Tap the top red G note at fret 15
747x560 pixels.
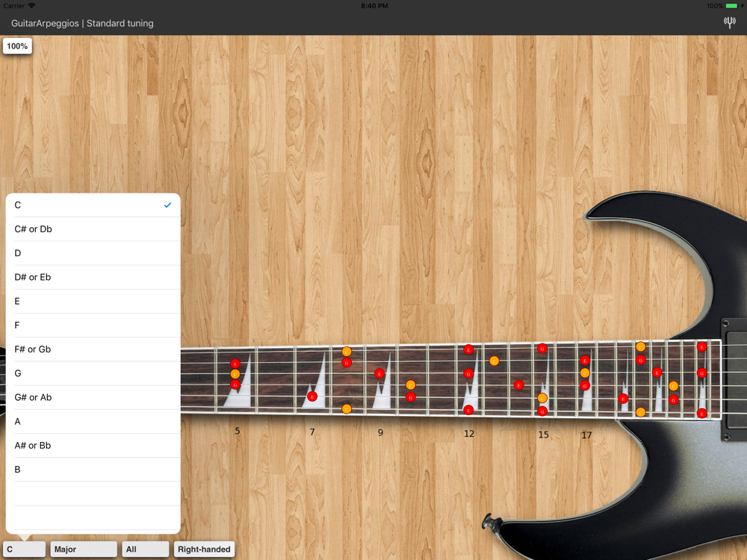coord(542,349)
